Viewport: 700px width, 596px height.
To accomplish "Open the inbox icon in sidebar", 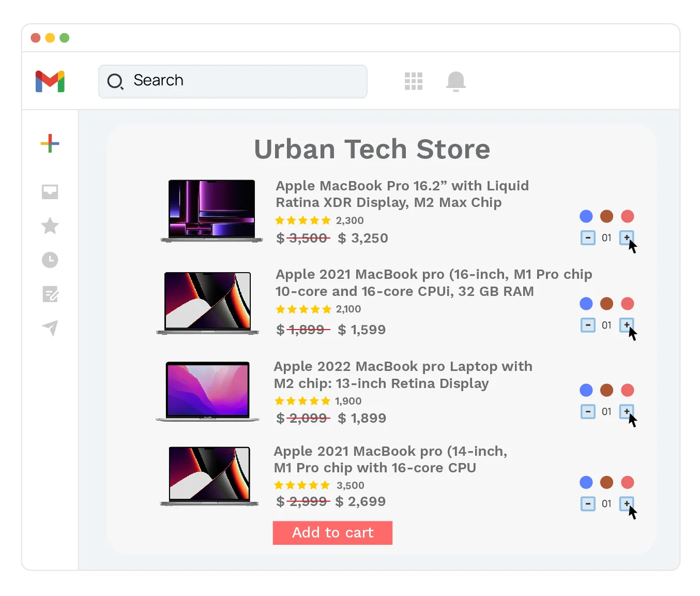I will point(50,192).
